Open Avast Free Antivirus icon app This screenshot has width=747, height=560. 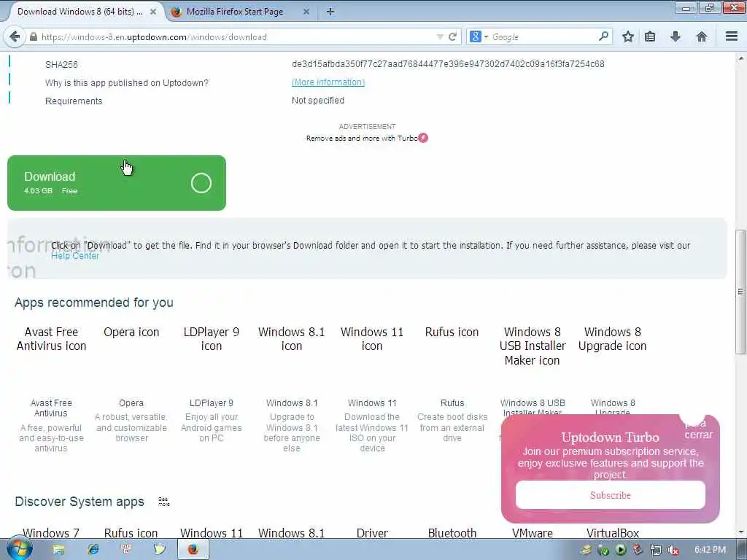(x=52, y=338)
